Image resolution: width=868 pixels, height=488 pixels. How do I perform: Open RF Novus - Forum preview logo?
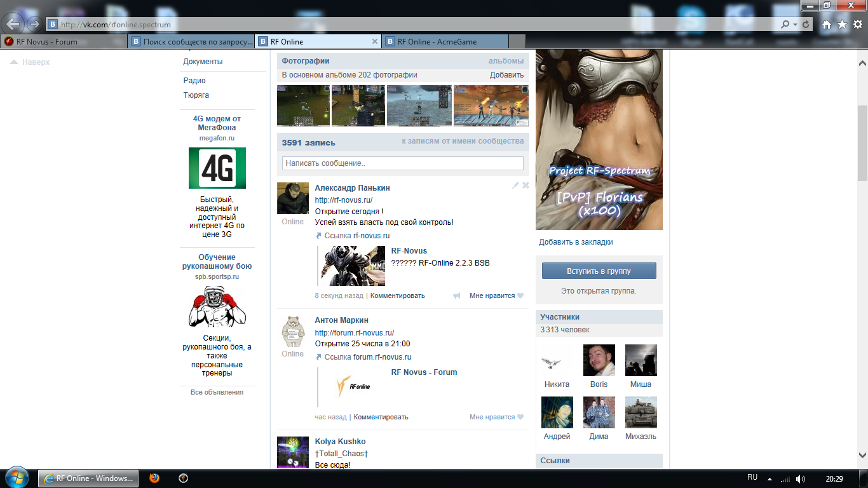click(353, 386)
